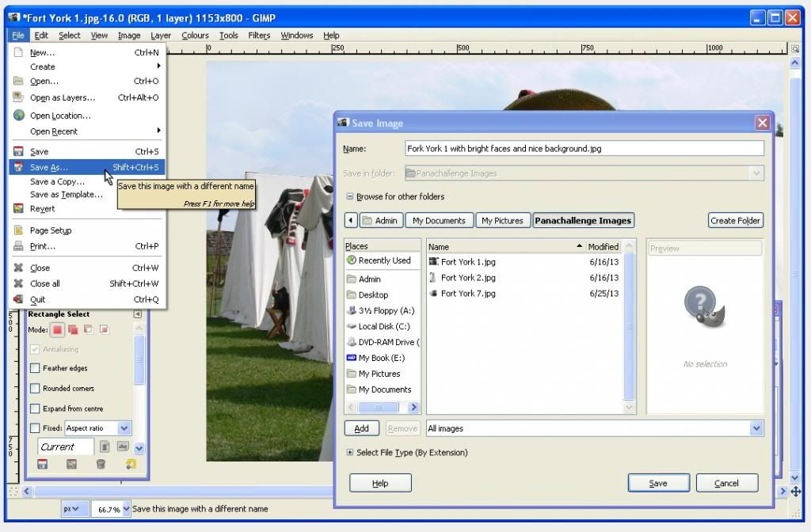811x532 pixels.
Task: Open the Filters menu
Action: click(259, 35)
